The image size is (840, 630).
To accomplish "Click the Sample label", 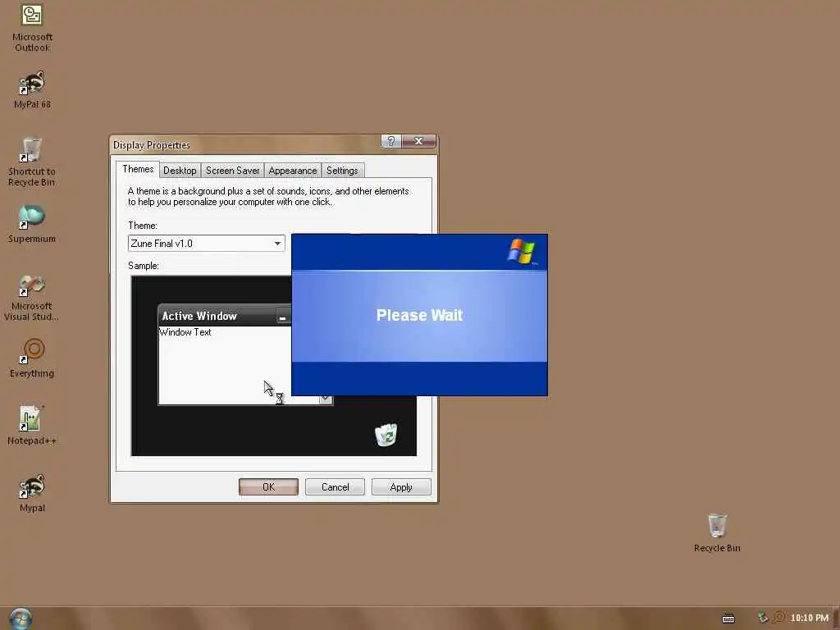I will tap(143, 266).
